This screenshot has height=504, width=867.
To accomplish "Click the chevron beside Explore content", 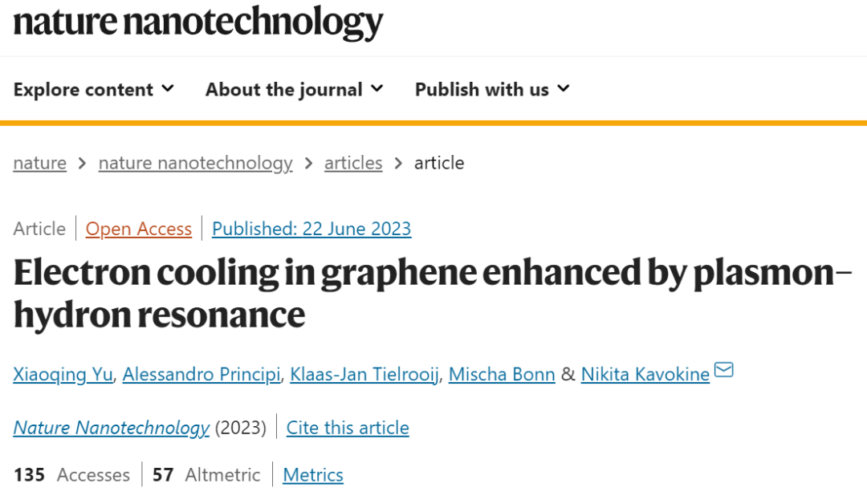I will point(169,89).
